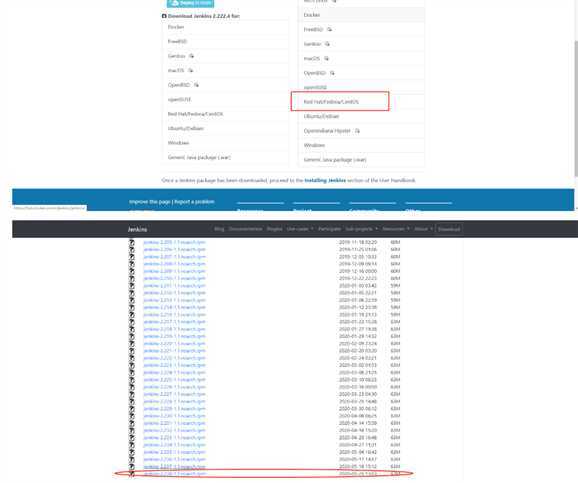Download jenkins-2.222-1.1.noarch.rpm
The image size is (578, 483).
[174, 358]
